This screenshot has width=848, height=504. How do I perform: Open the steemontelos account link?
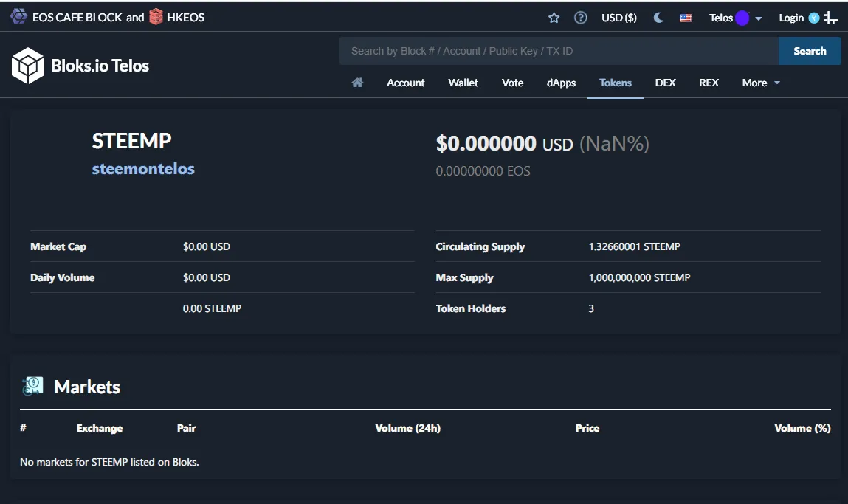(142, 169)
